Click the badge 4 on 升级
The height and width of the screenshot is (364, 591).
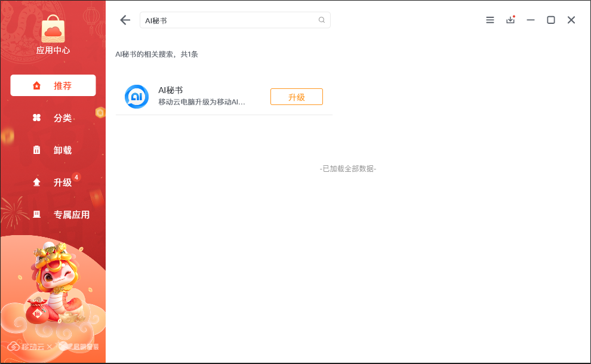pos(76,177)
